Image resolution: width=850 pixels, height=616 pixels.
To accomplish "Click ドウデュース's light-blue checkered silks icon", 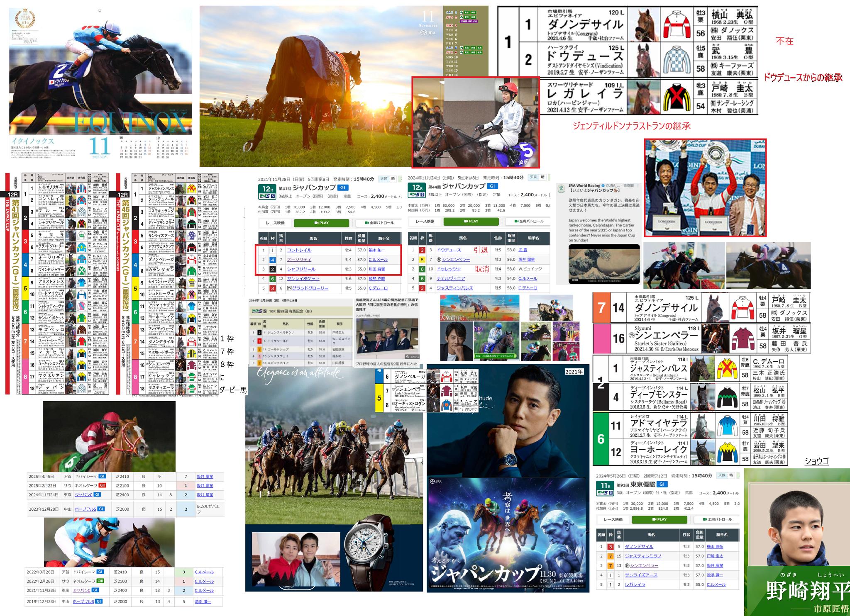I will click(677, 60).
